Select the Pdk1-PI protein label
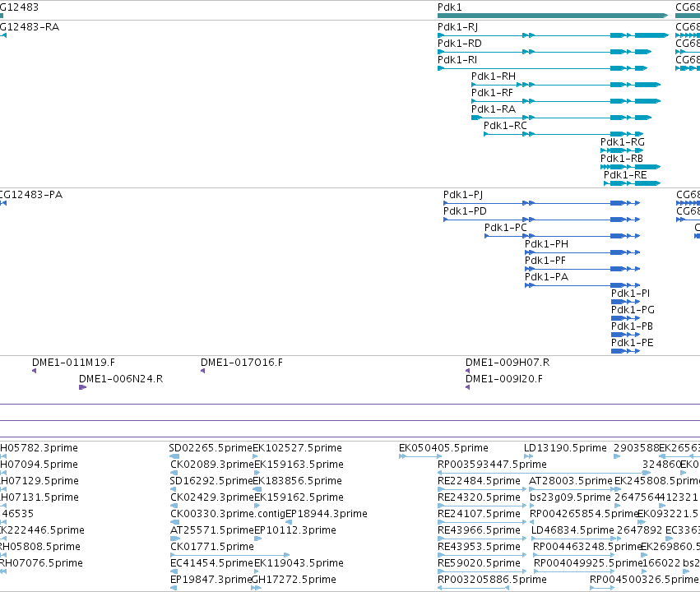Image resolution: width=700 pixels, height=592 pixels. (630, 294)
